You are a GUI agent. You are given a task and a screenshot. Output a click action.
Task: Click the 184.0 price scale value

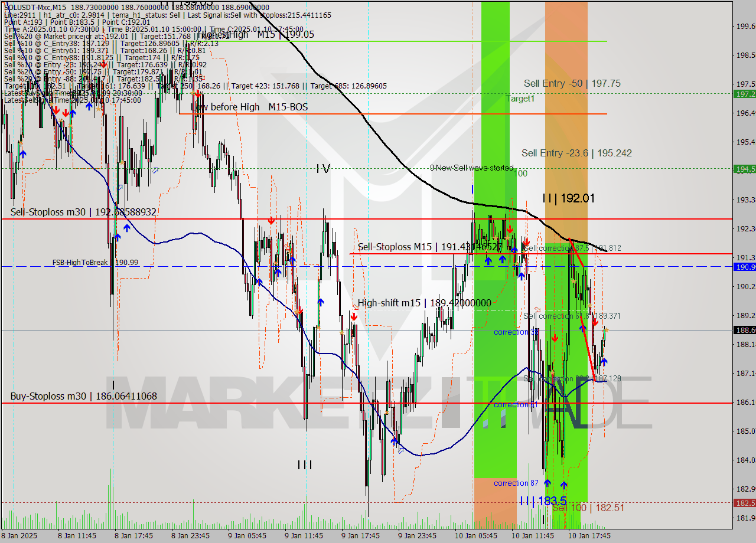pos(745,460)
